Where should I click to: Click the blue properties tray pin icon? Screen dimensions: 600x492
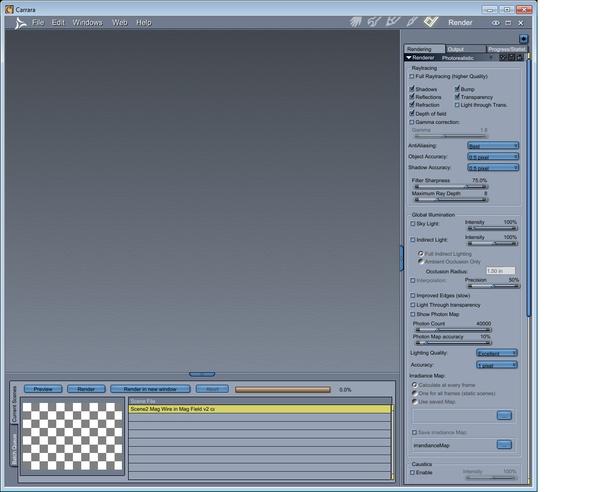click(x=523, y=39)
